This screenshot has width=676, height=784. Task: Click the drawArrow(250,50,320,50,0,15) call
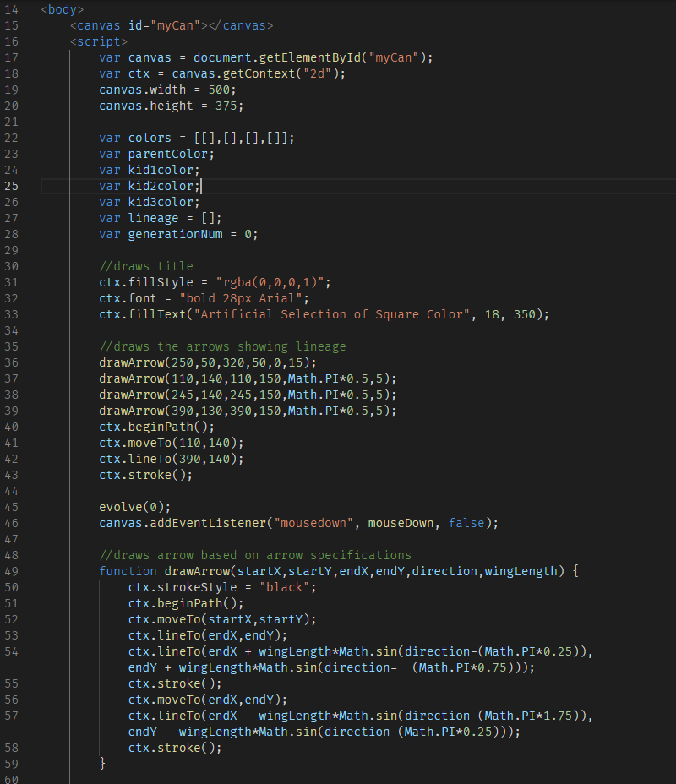208,362
